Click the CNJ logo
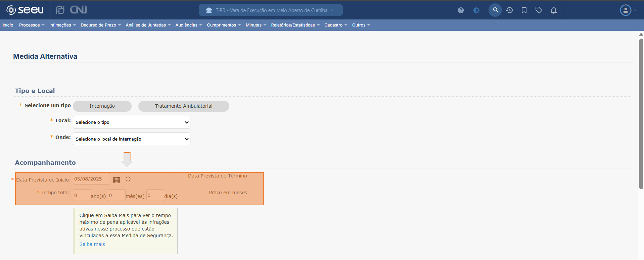 [78, 10]
